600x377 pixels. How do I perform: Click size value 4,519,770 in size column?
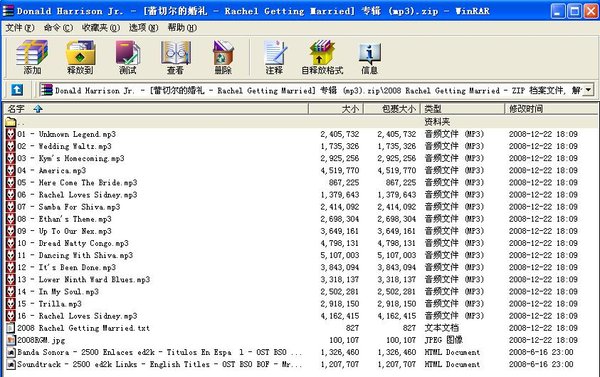[x=340, y=171]
